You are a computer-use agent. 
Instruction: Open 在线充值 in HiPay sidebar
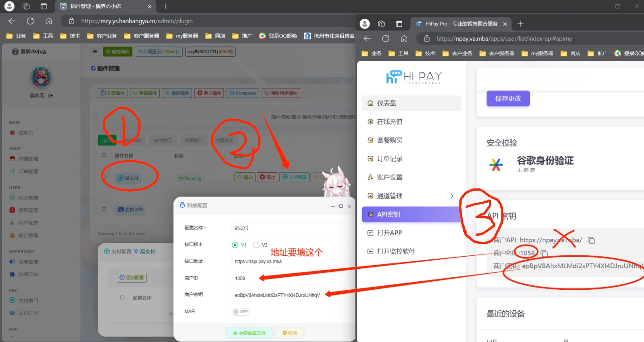[x=411, y=121]
